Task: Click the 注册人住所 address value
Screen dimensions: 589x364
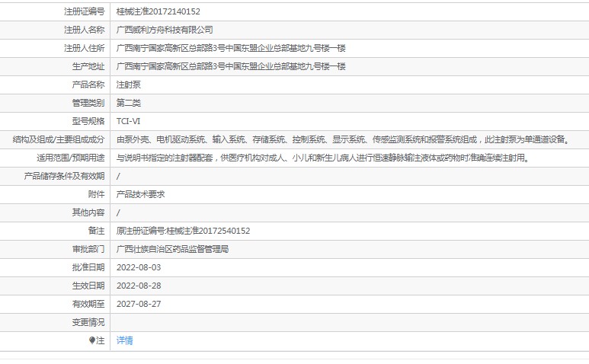Action: pyautogui.click(x=231, y=48)
